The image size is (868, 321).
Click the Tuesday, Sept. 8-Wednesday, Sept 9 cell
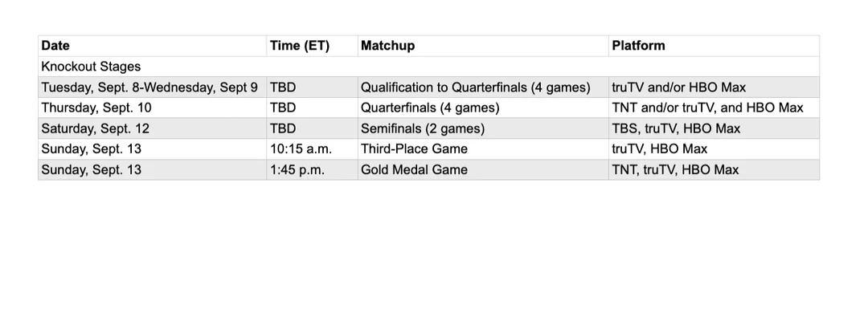click(152, 87)
